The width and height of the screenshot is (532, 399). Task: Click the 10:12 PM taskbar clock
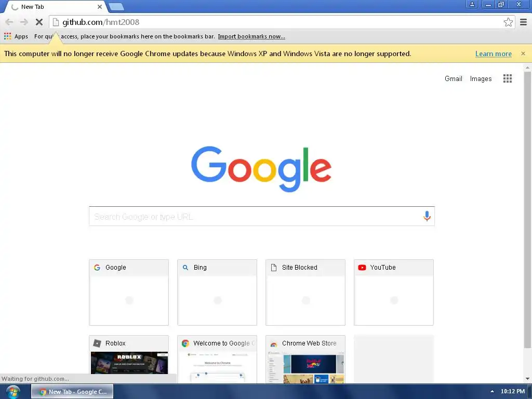(x=513, y=392)
